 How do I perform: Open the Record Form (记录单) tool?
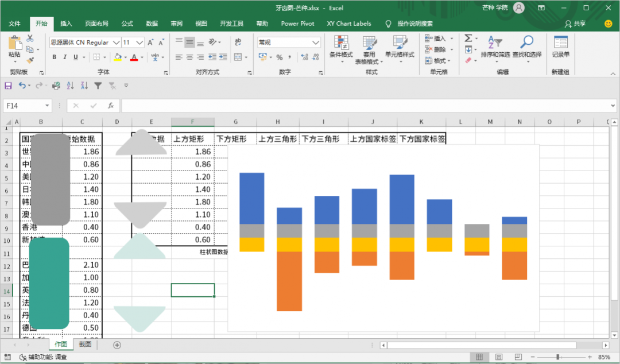[x=560, y=46]
